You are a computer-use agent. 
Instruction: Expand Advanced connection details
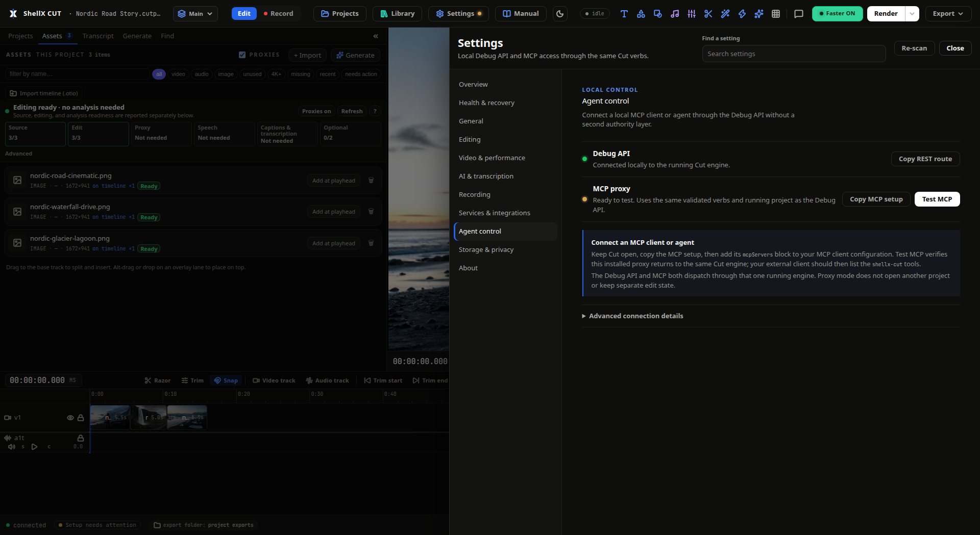[633, 316]
